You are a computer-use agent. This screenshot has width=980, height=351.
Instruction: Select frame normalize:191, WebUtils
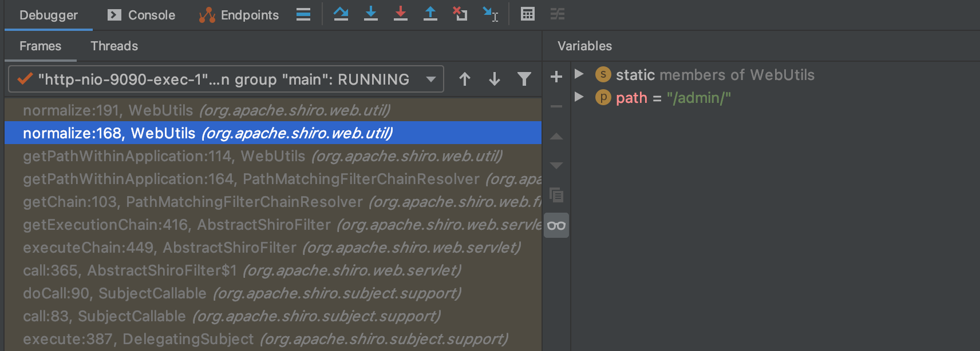coord(272,110)
